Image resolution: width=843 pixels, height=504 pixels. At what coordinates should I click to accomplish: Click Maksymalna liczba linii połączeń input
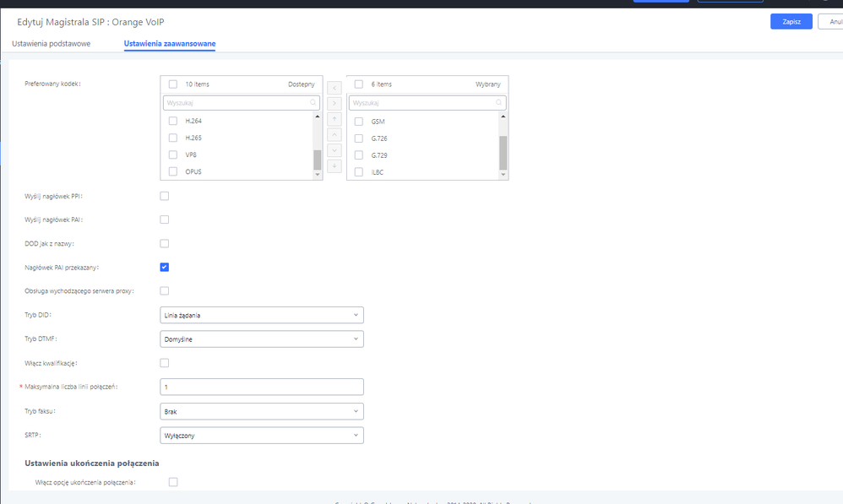(x=262, y=387)
